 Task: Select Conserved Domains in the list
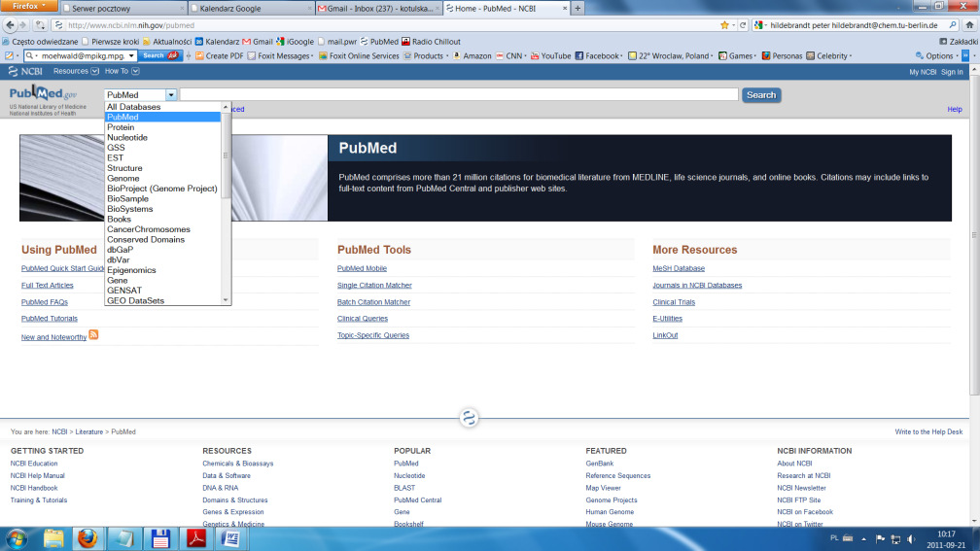[x=163, y=239]
